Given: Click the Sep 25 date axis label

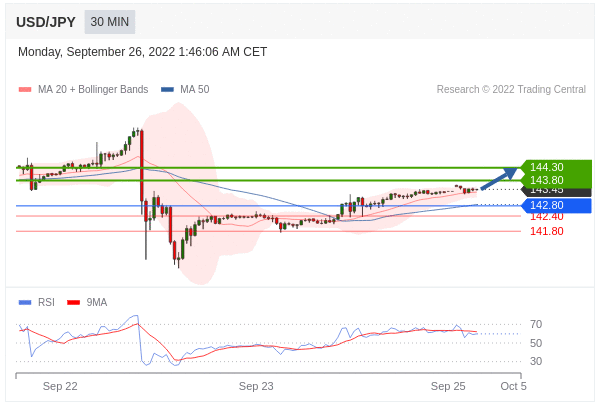Looking at the screenshot, I should point(448,386).
